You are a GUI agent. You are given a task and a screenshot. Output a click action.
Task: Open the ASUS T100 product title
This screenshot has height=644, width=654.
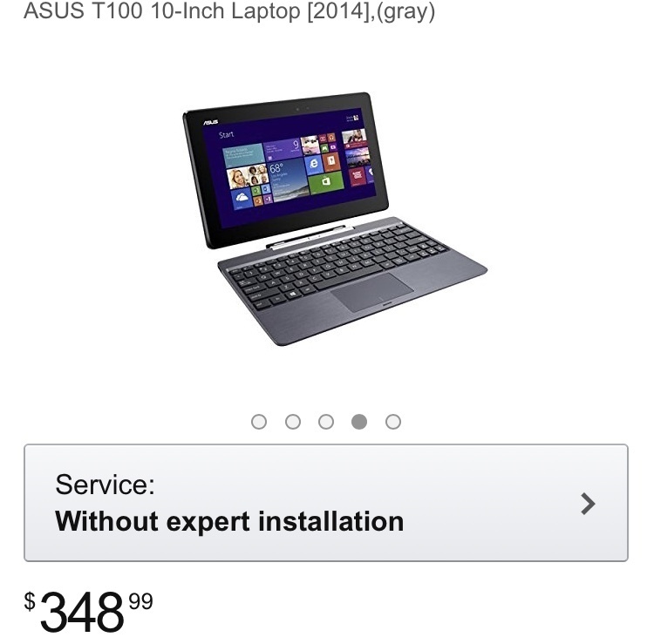[229, 11]
